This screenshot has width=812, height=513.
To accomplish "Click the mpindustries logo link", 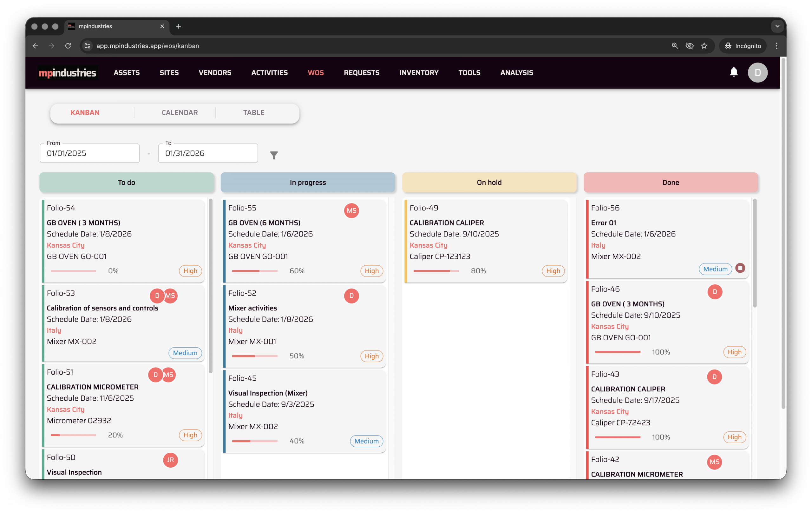I will click(x=68, y=73).
